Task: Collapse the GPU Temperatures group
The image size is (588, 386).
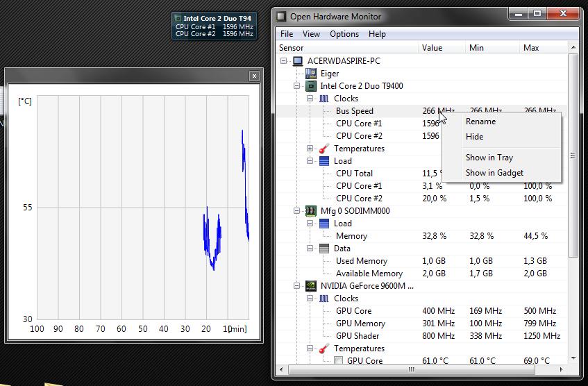Action: 310,348
